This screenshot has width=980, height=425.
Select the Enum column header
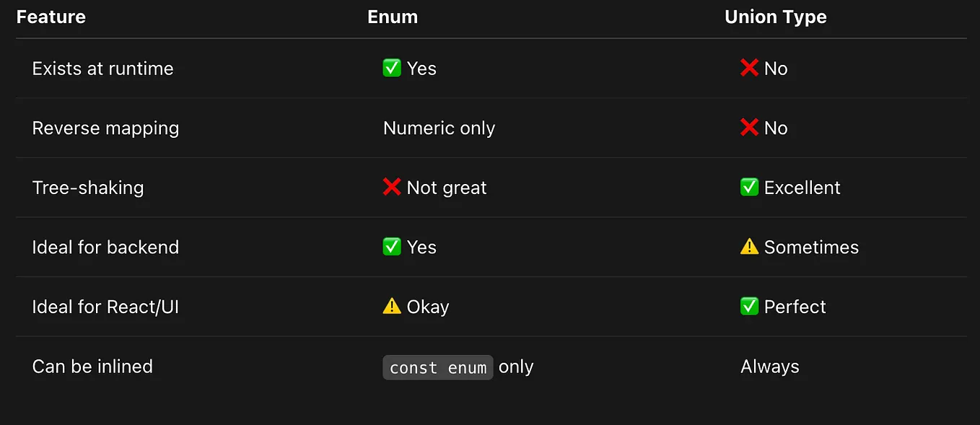coord(393,17)
